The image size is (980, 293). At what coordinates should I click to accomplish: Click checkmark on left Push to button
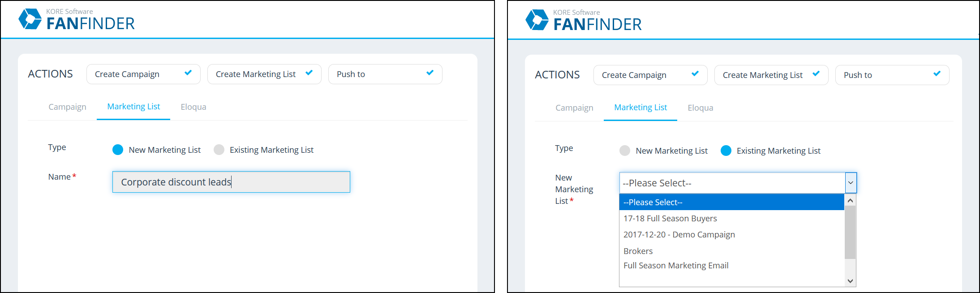(x=430, y=73)
